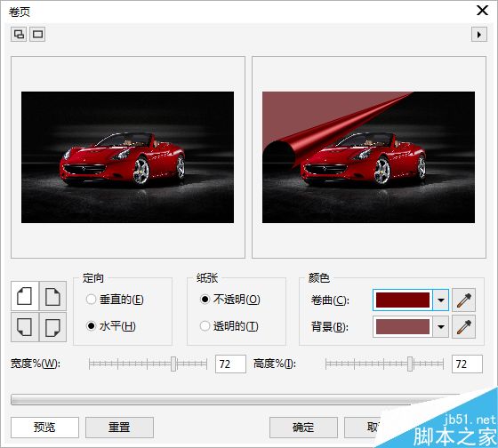Screen dimensions: 498x448
Task: Click the 宽度% value field
Action: (230, 364)
